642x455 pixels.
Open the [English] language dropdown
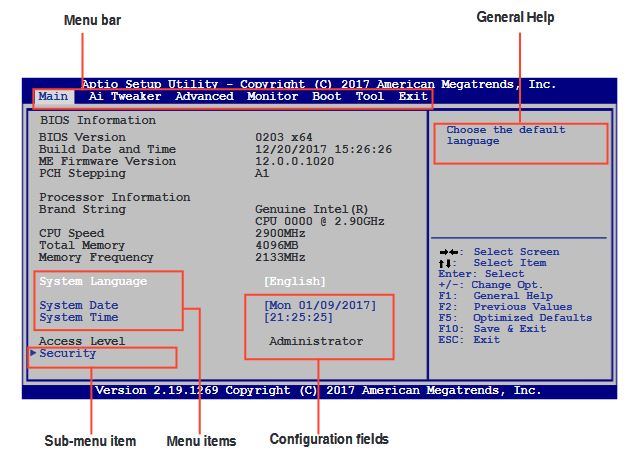pos(294,282)
